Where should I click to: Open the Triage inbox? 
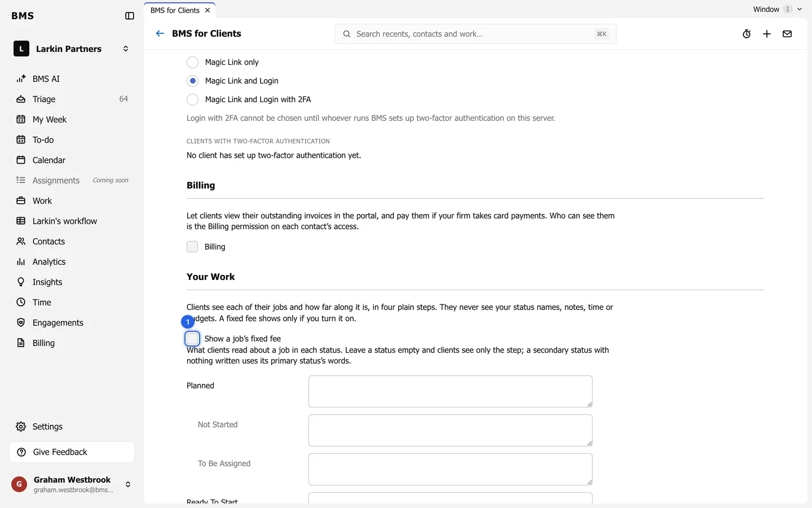coord(72,99)
